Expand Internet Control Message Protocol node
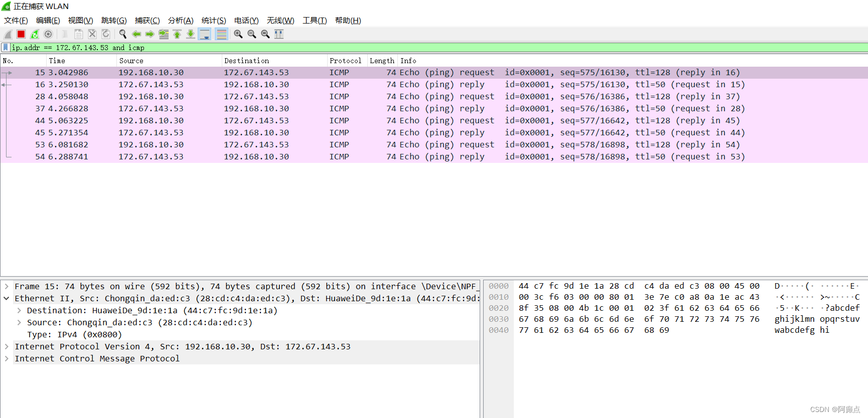 click(7, 358)
